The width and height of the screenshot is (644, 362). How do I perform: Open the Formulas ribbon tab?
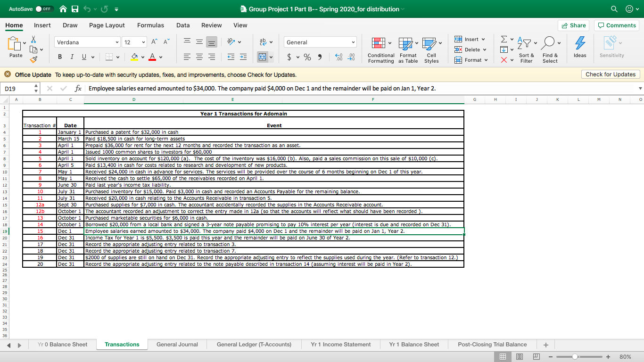[x=150, y=25]
